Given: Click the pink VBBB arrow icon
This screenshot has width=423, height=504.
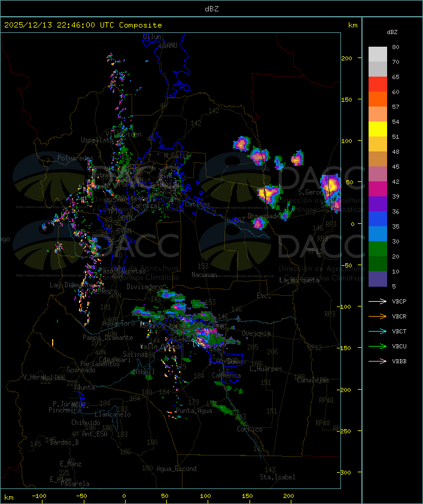Looking at the screenshot, I should pos(378,361).
